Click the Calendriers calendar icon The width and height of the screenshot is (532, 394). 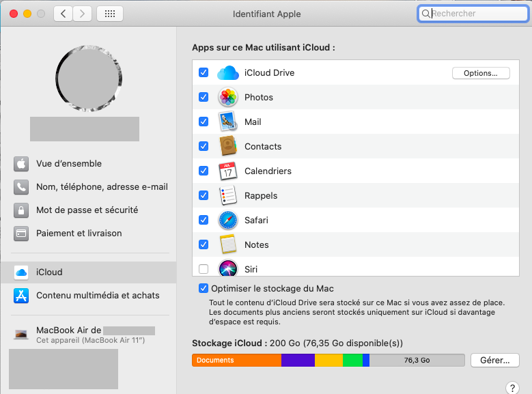(x=227, y=171)
